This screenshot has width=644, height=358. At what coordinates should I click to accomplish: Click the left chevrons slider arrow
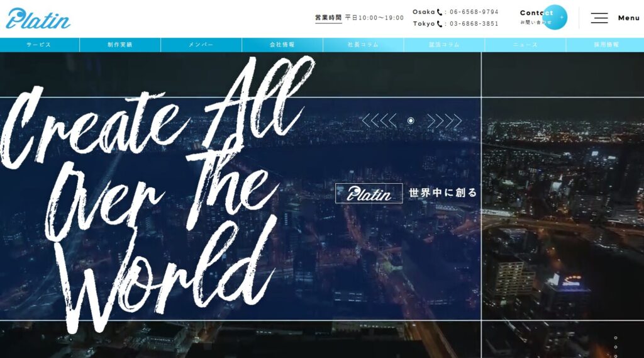(379, 121)
